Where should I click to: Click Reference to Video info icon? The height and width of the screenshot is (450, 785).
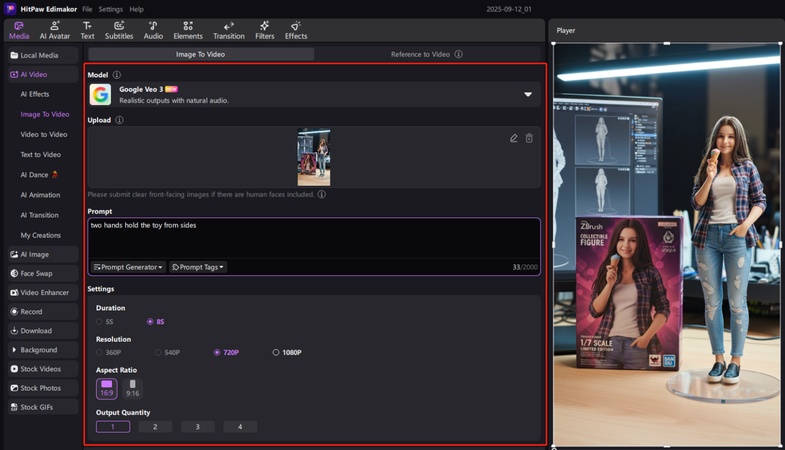(x=459, y=54)
